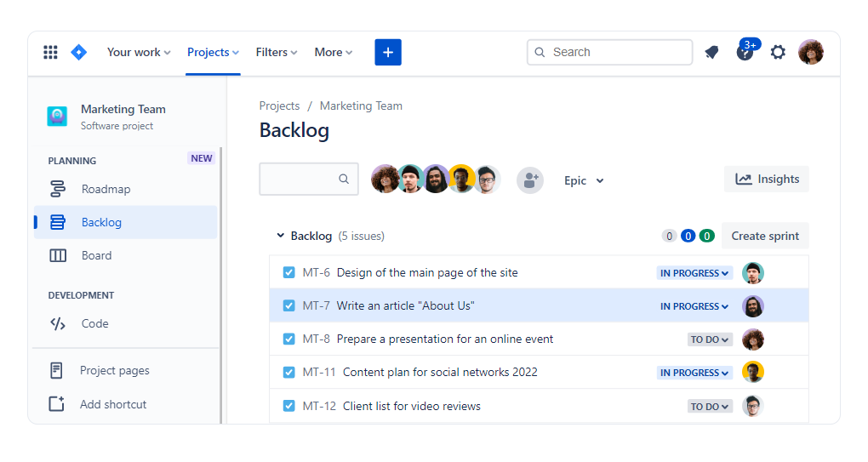Click the Project pages document icon
The height and width of the screenshot is (462, 868).
click(56, 370)
